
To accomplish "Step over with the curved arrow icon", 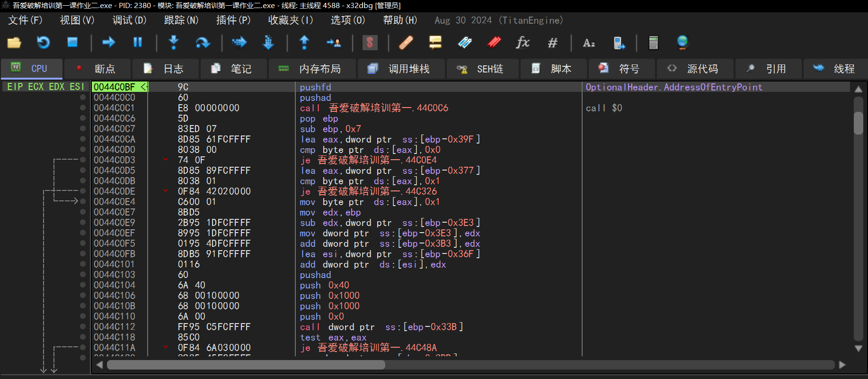I will [203, 43].
